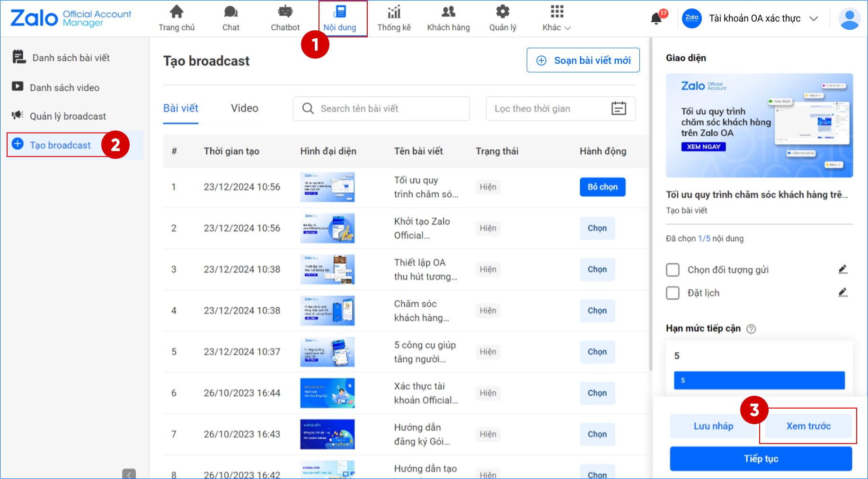Expand the Khác dropdown menu
This screenshot has width=868, height=479.
point(557,18)
